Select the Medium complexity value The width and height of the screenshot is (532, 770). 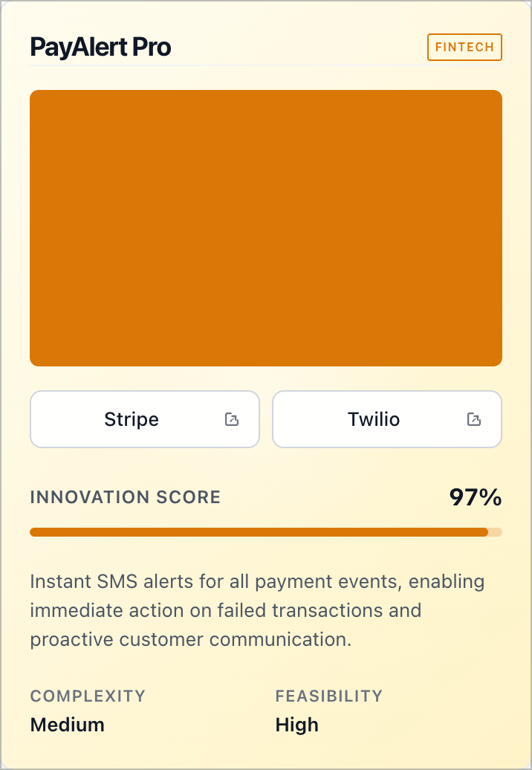pos(68,725)
